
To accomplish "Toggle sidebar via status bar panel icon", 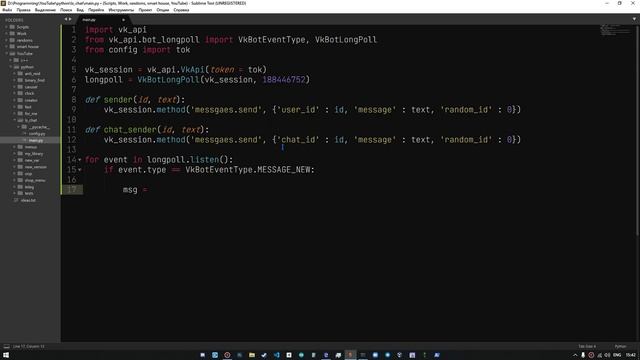I will point(6,347).
